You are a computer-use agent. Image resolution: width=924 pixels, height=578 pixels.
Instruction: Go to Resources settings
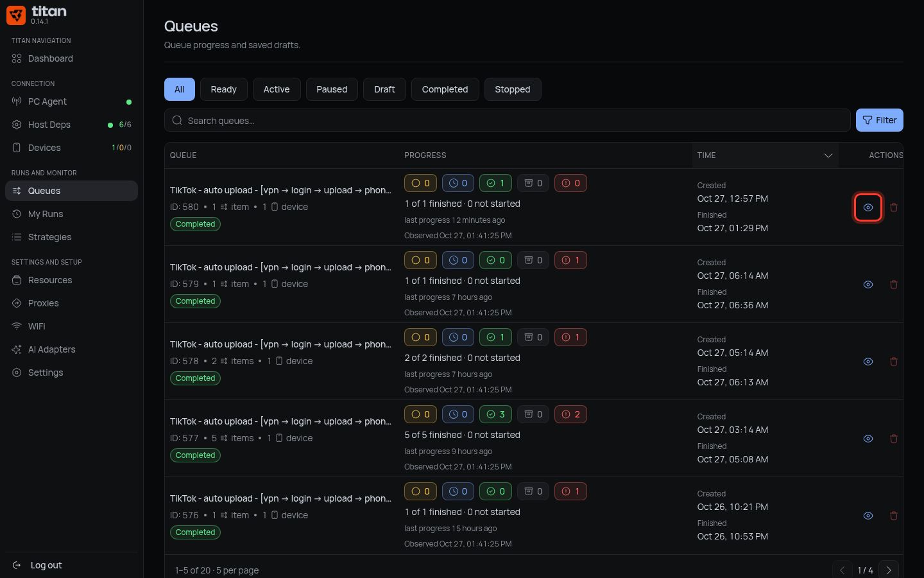point(71,280)
